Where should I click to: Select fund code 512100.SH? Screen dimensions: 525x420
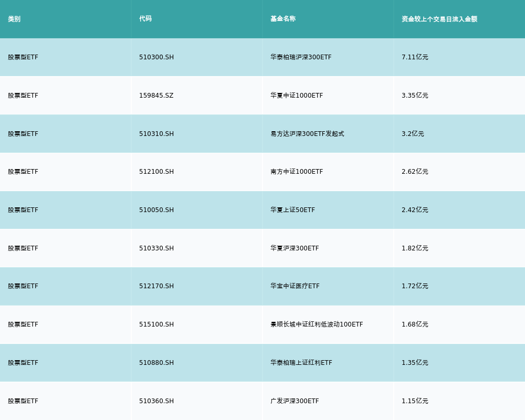tap(156, 172)
